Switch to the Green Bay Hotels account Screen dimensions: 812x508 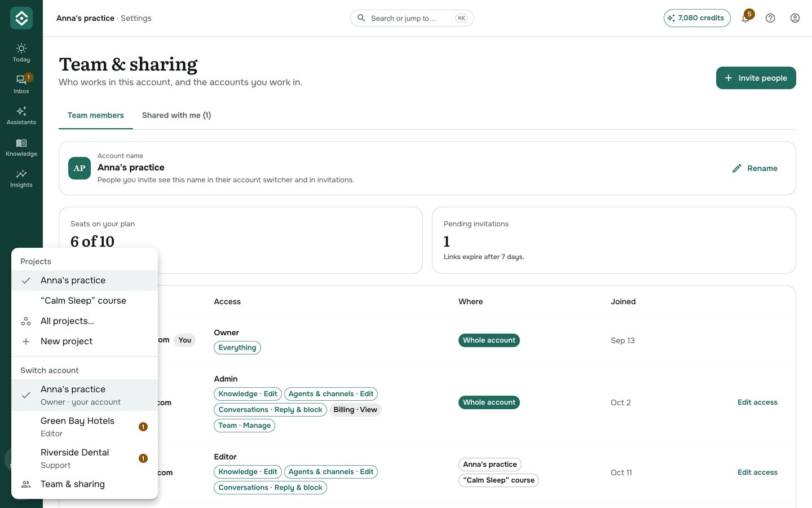pyautogui.click(x=85, y=427)
